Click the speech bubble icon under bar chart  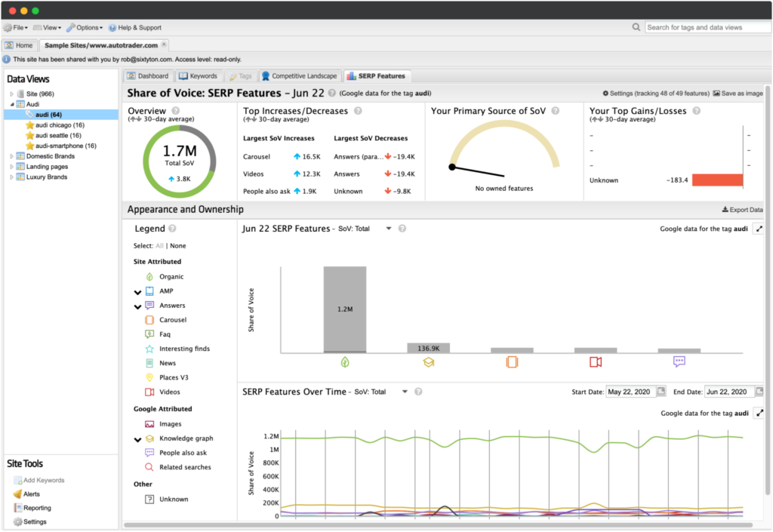(x=679, y=362)
